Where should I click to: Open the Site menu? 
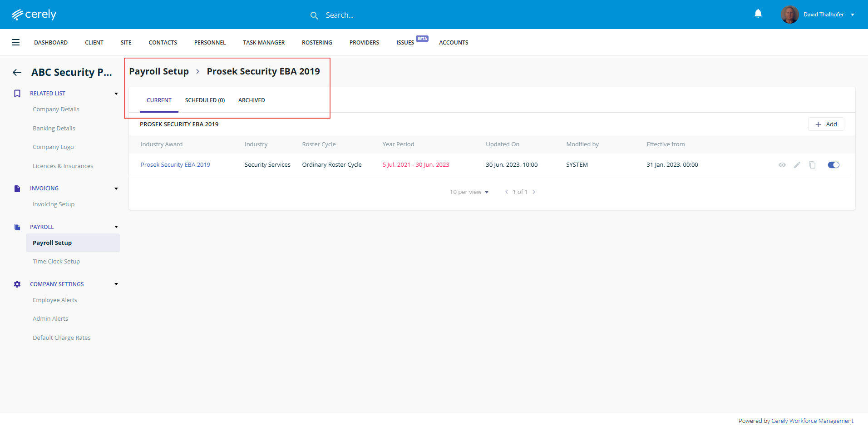[126, 43]
